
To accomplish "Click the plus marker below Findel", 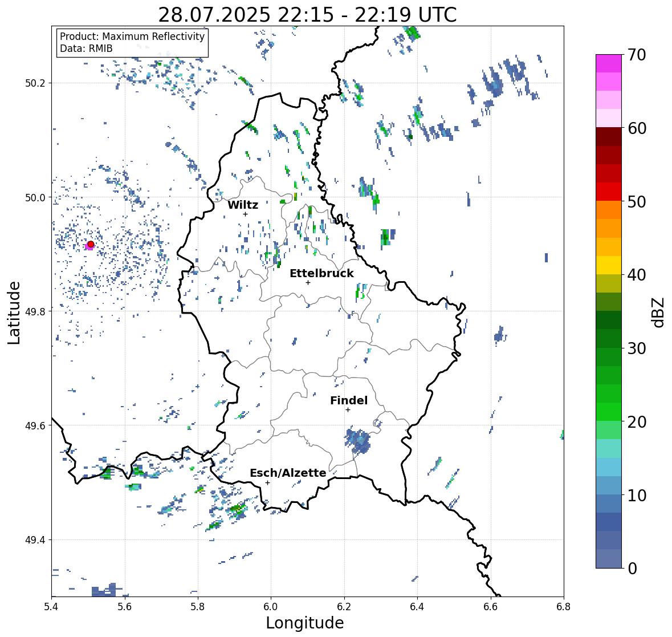I will click(x=348, y=410).
